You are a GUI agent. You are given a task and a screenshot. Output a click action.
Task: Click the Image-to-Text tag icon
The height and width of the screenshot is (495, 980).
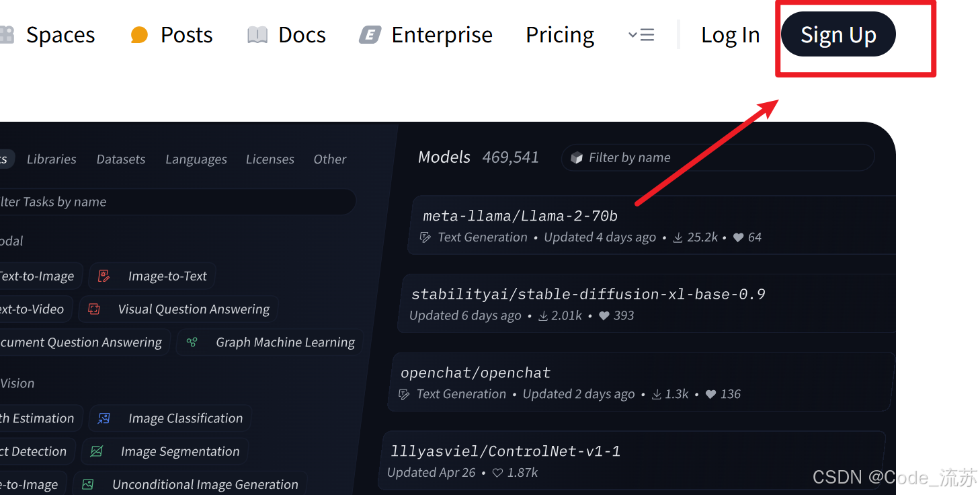104,276
